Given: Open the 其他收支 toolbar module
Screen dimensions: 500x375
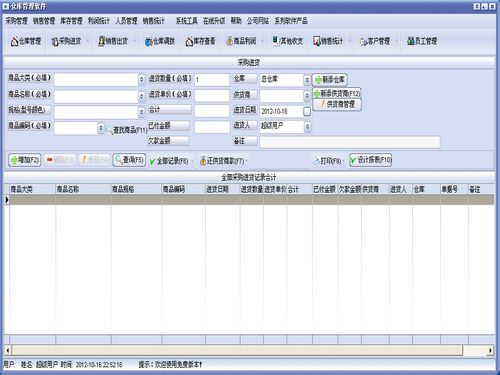Looking at the screenshot, I should 288,41.
